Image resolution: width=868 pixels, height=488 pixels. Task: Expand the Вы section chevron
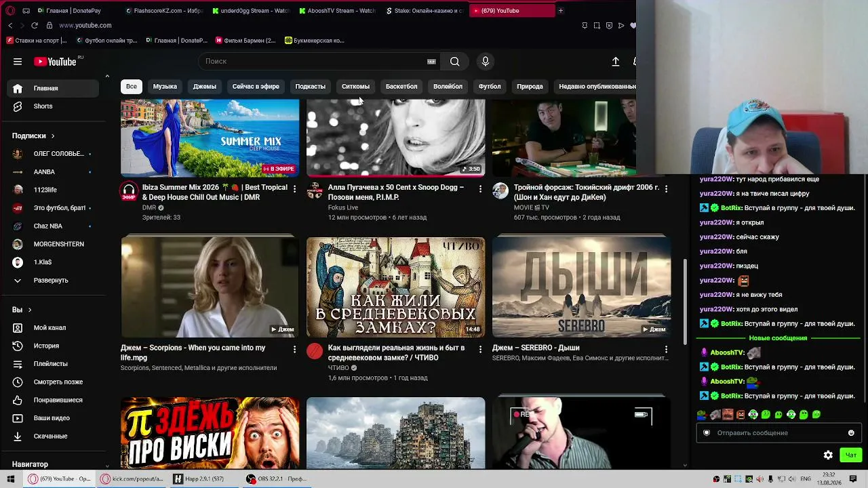tap(30, 310)
